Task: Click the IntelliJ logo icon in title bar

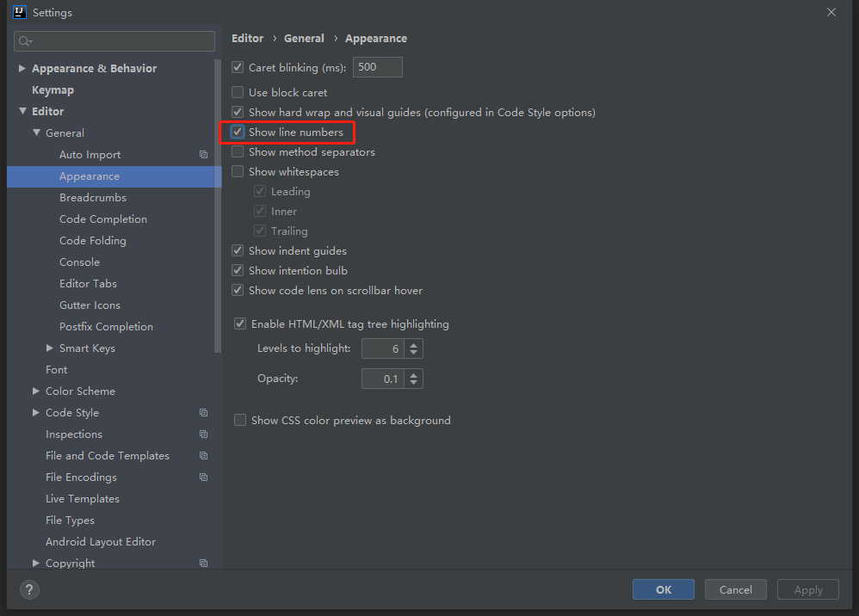Action: (x=20, y=12)
